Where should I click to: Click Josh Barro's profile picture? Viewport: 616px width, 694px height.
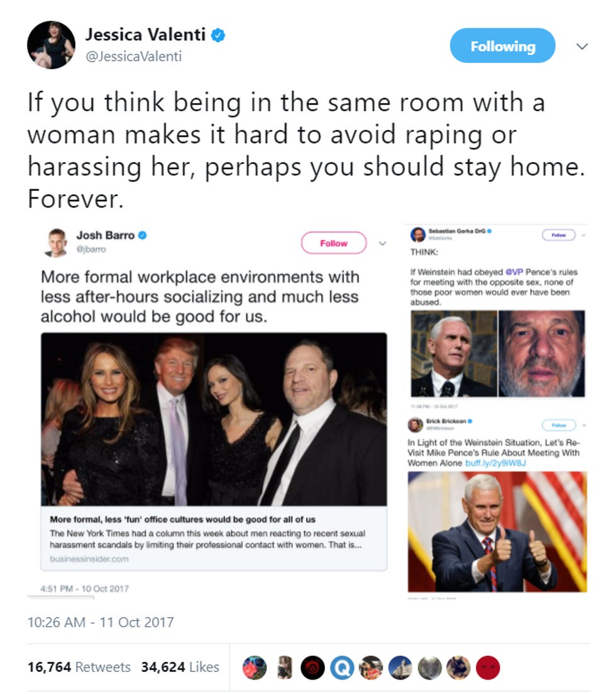coord(57,243)
